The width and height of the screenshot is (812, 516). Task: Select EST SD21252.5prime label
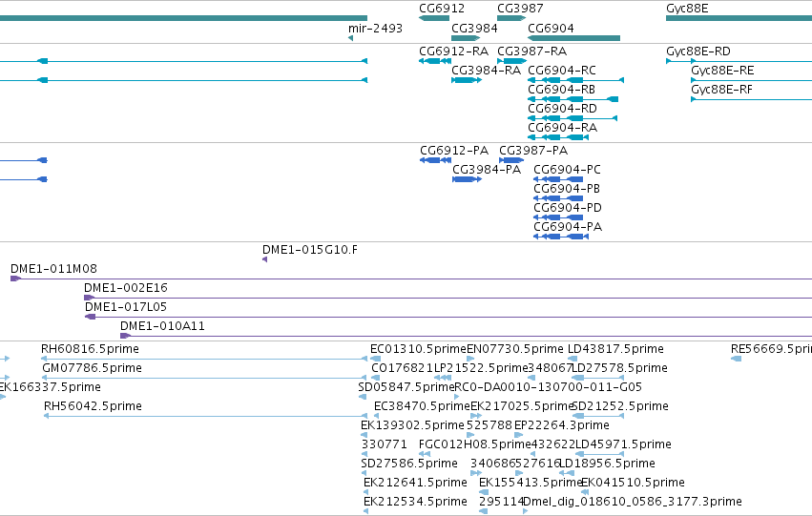(620, 407)
